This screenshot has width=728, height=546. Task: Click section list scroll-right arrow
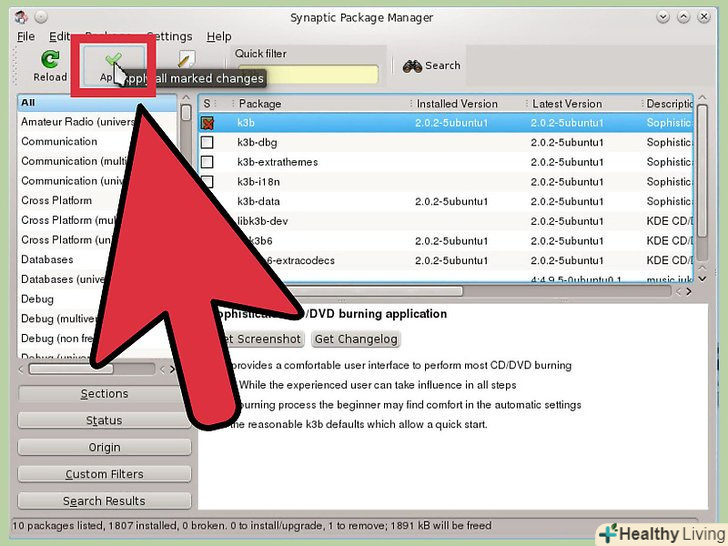[172, 370]
